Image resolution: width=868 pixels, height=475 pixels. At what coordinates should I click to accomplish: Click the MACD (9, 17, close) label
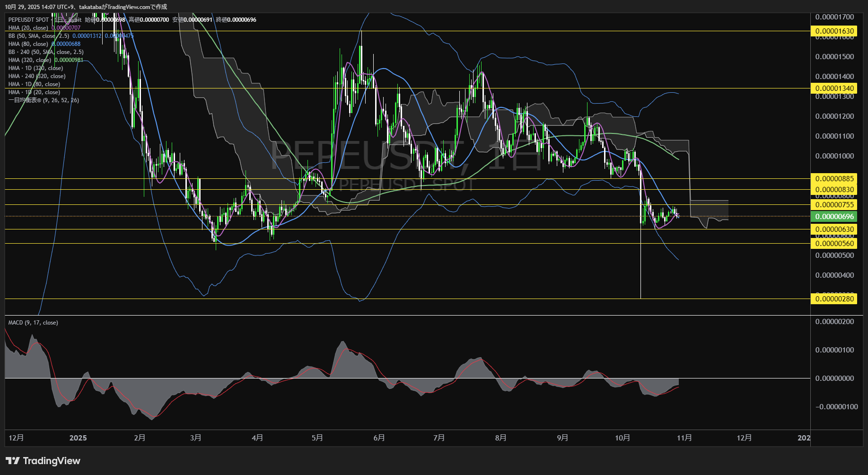[x=33, y=323]
